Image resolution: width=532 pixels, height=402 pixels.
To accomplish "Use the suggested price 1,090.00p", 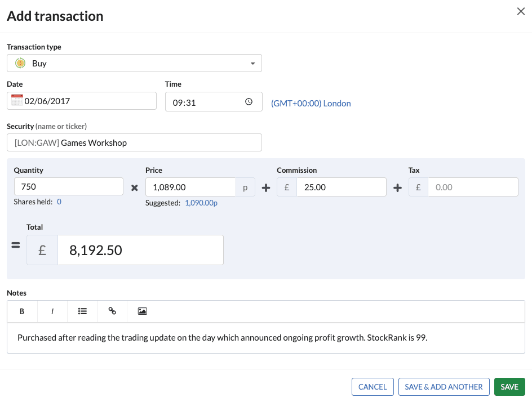I will point(201,203).
